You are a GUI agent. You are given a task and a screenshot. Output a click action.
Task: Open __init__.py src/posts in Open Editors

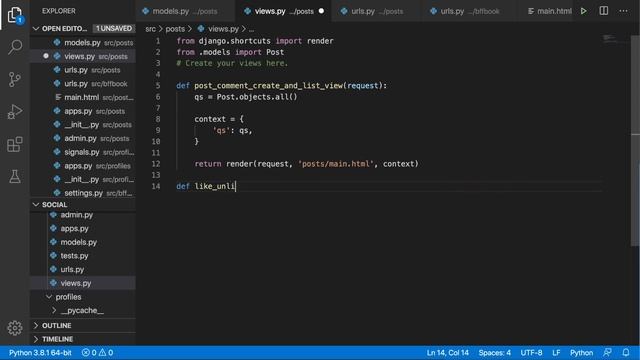click(83, 124)
